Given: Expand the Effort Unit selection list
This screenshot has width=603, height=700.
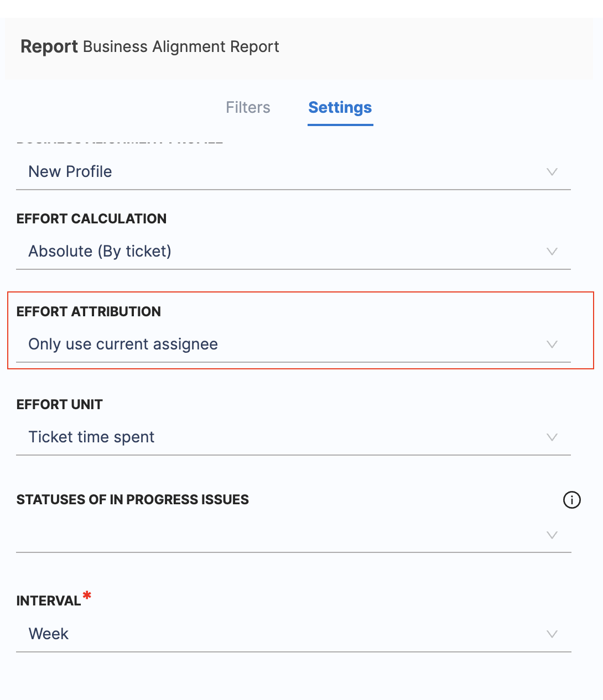Looking at the screenshot, I should [x=552, y=437].
